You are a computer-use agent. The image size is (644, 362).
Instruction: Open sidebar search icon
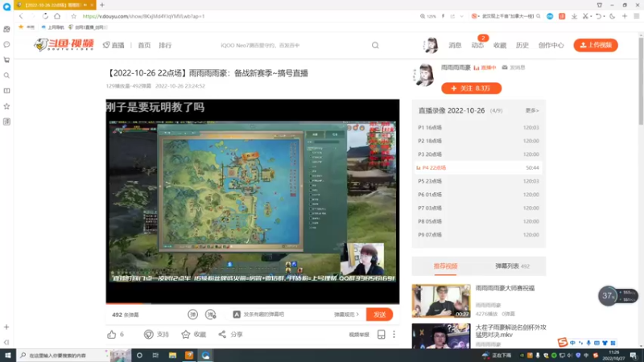(x=6, y=76)
